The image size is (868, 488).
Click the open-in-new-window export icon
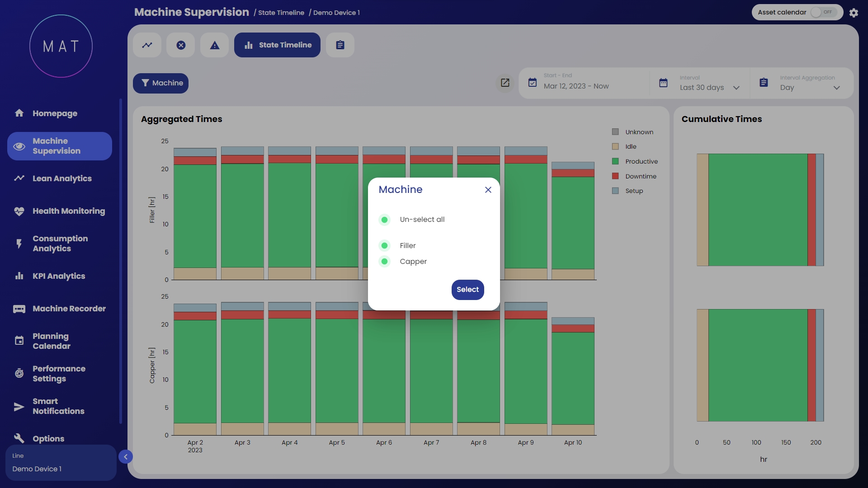pyautogui.click(x=505, y=83)
